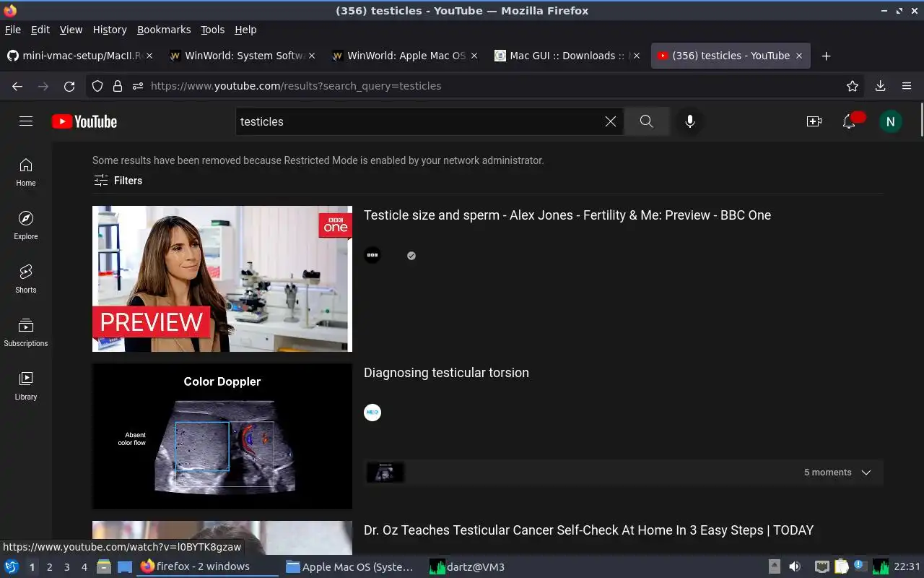Image resolution: width=924 pixels, height=578 pixels.
Task: Close the YouTube testicles tab
Action: (x=799, y=56)
